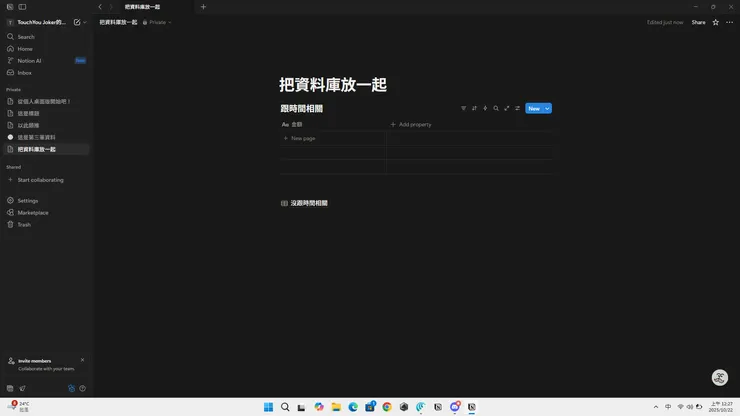Open the Windows Start menu

269,407
